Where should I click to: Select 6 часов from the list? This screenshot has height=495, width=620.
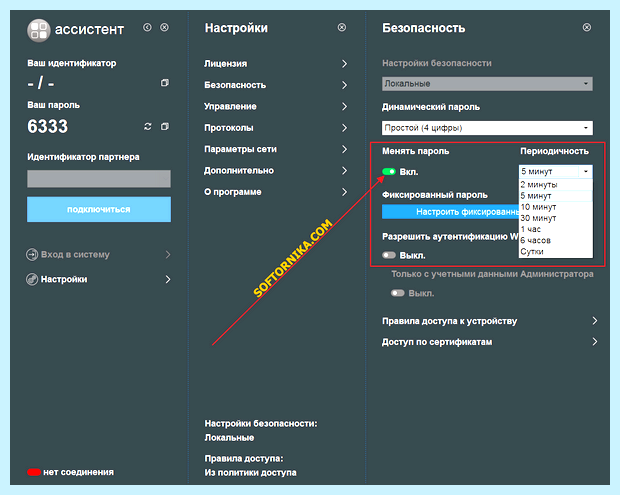pos(556,240)
